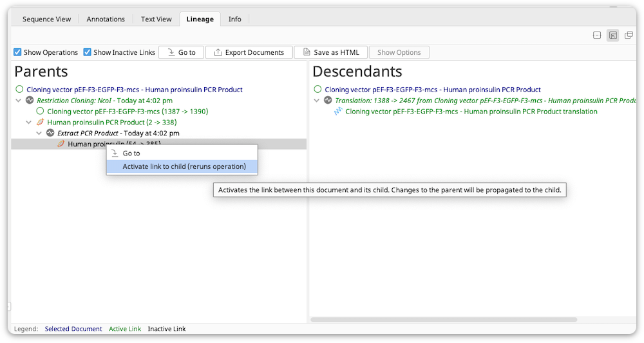Click the Human proinsulin PCR Product DNA icon
This screenshot has width=644, height=343.
[x=40, y=122]
